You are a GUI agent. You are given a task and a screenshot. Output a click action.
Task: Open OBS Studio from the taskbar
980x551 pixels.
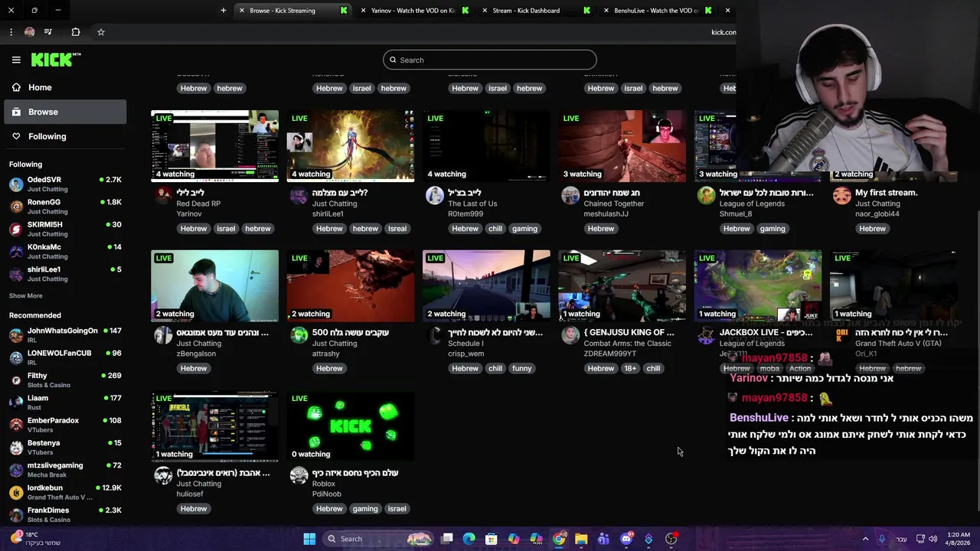(x=671, y=539)
